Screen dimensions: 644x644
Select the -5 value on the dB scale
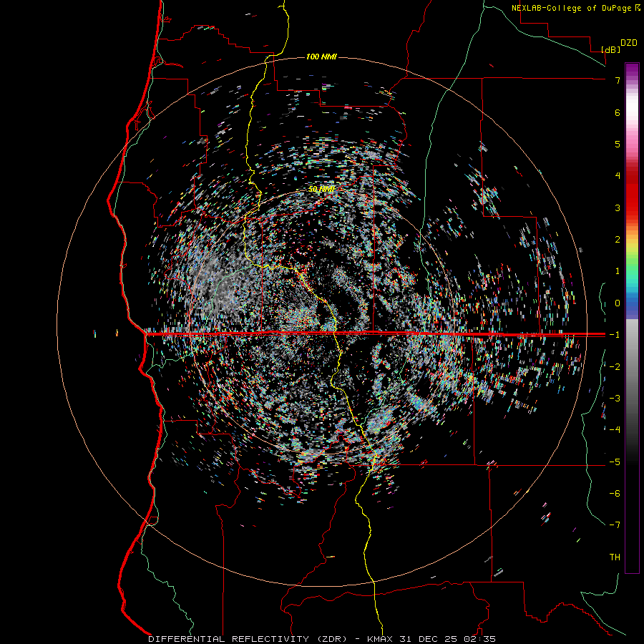[615, 462]
